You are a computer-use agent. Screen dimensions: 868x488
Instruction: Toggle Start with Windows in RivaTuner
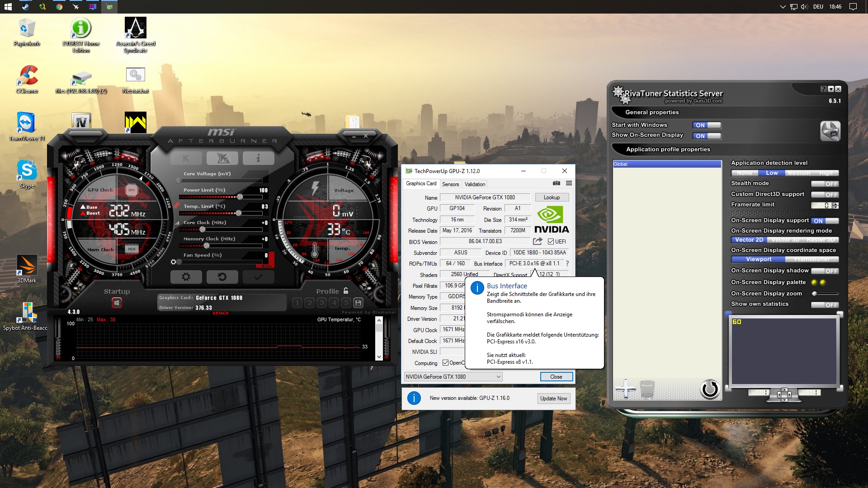click(707, 125)
